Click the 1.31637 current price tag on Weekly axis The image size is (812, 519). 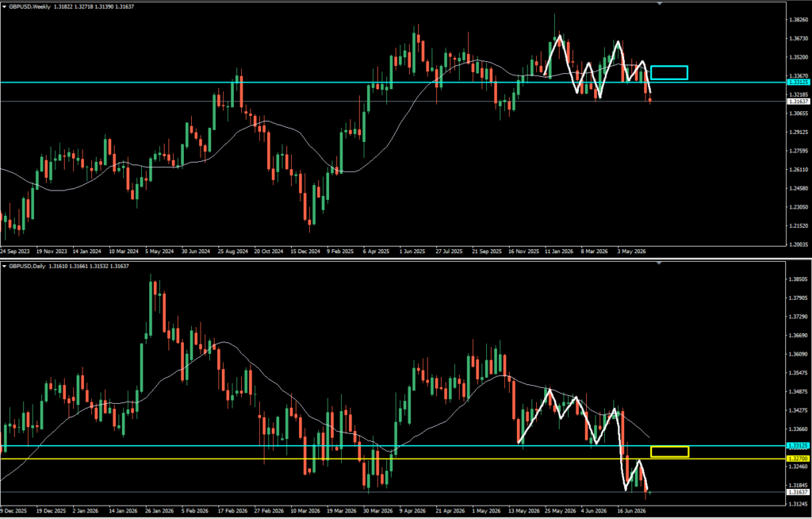coord(799,102)
